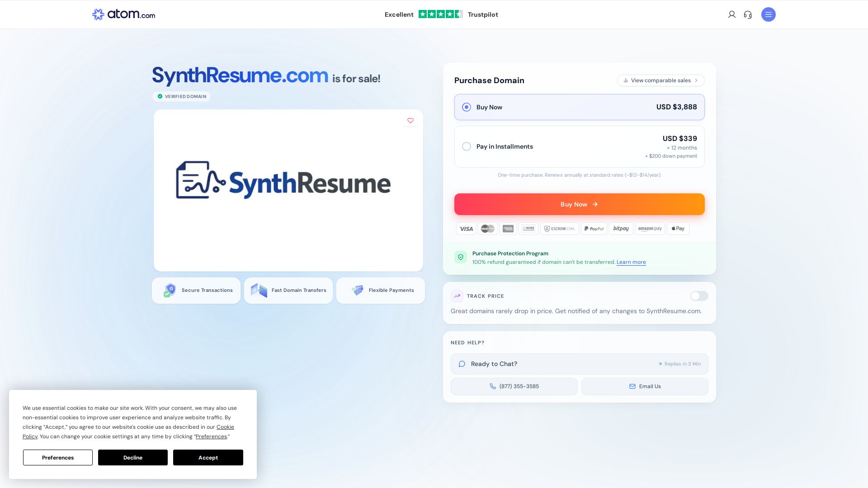Click the SynthResume logo image
Screen dimensions: 868x488
pyautogui.click(x=283, y=181)
